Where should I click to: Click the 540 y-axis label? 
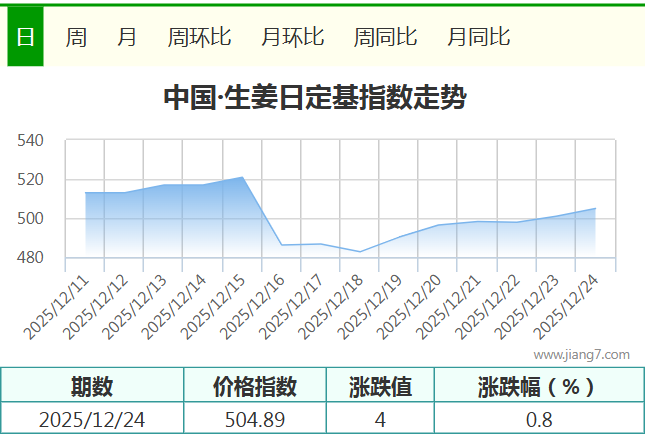coord(32,141)
